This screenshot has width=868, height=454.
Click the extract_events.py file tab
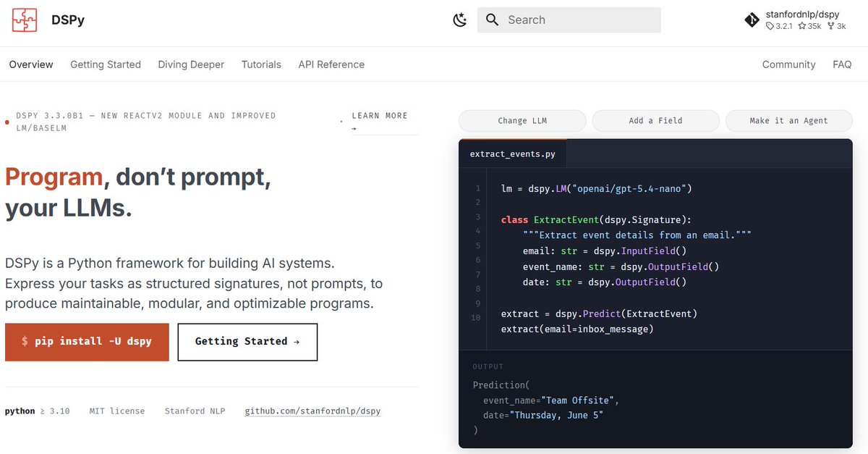(513, 154)
